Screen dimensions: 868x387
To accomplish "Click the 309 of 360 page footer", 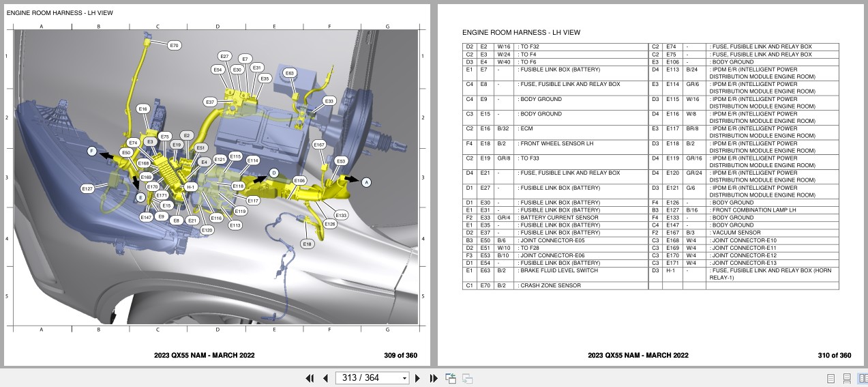I will point(400,355).
